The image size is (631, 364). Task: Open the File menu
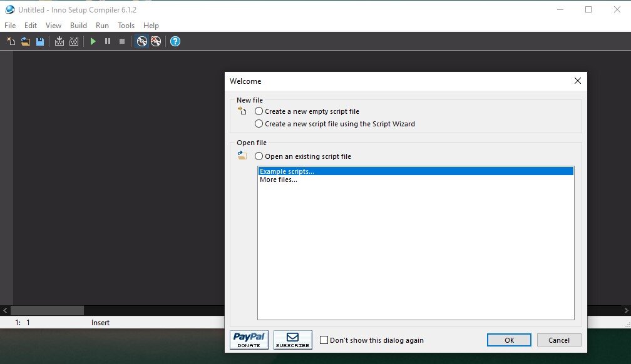point(10,26)
